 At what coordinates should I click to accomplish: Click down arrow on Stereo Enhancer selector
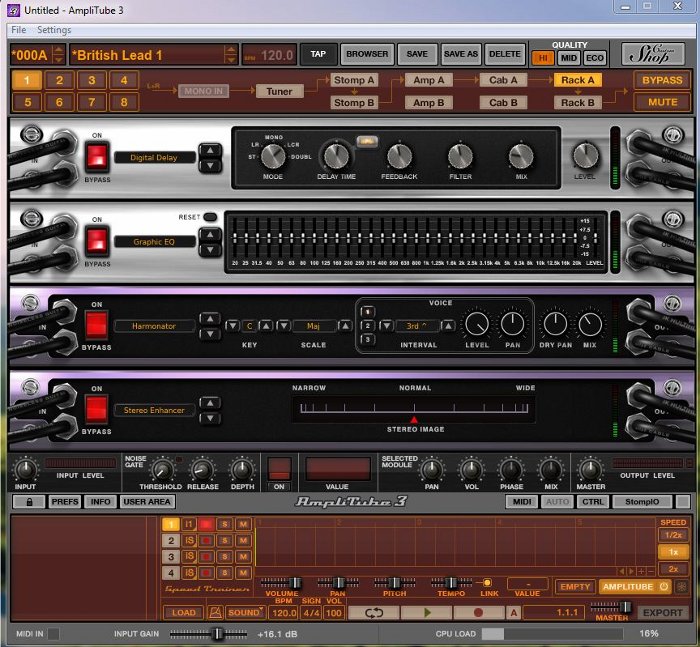point(210,418)
